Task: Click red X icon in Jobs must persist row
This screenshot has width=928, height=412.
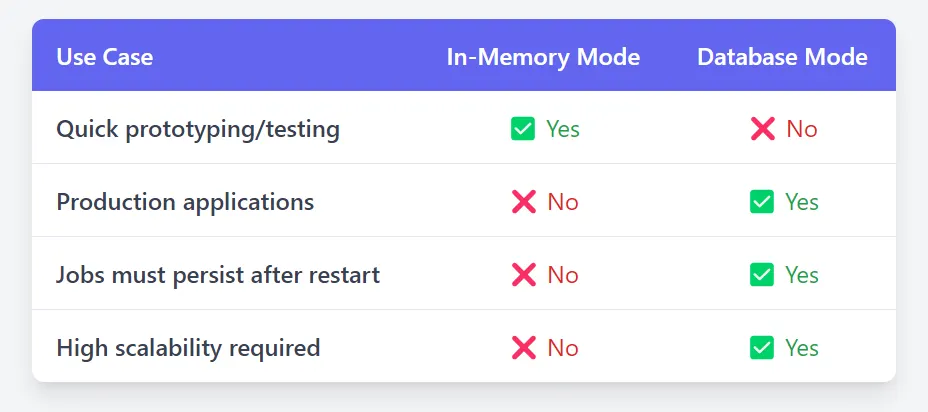Action: click(x=524, y=275)
